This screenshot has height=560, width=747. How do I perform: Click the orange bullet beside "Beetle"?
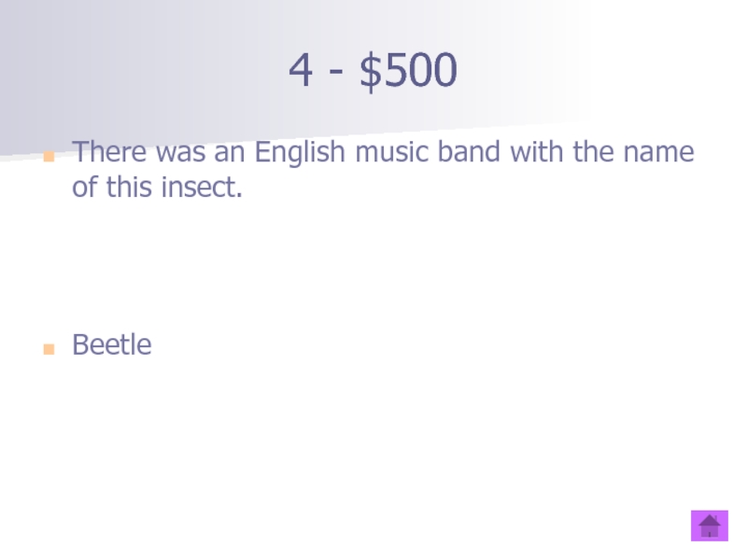click(49, 349)
